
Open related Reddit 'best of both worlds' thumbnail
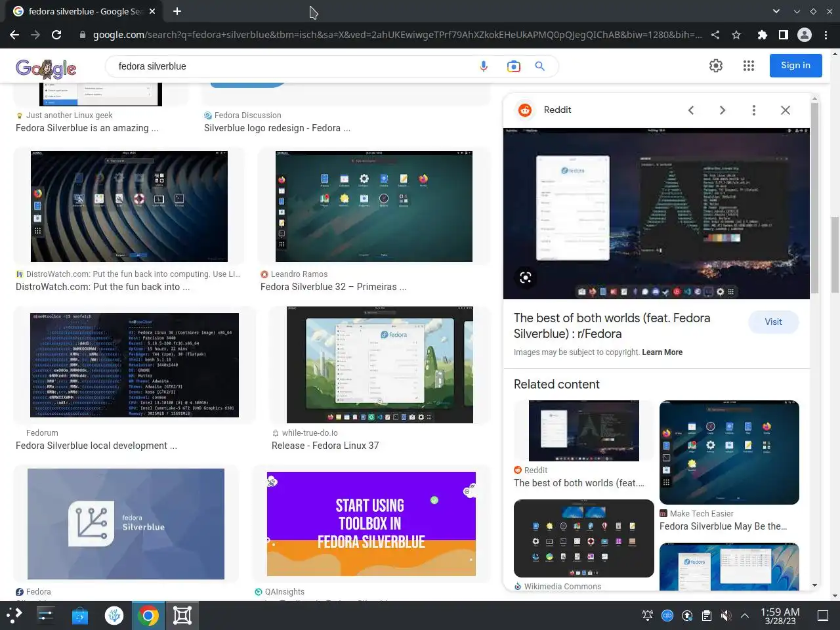[584, 430]
